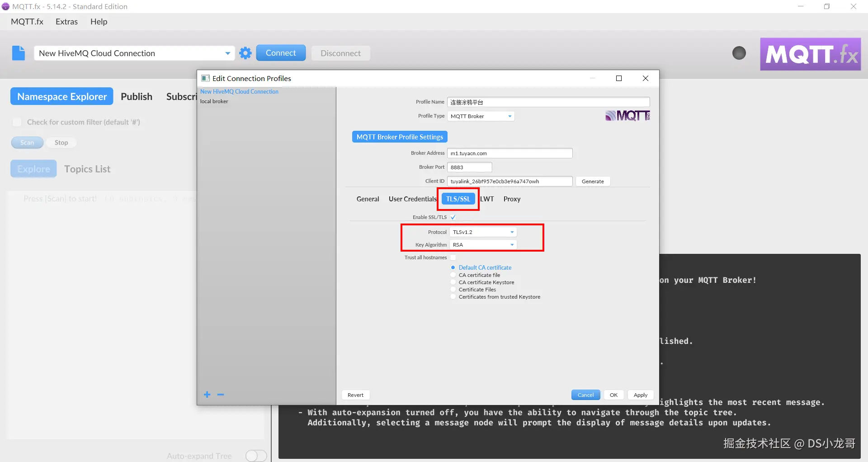The width and height of the screenshot is (868, 462).
Task: Remove selected profile with minus icon
Action: (x=221, y=395)
